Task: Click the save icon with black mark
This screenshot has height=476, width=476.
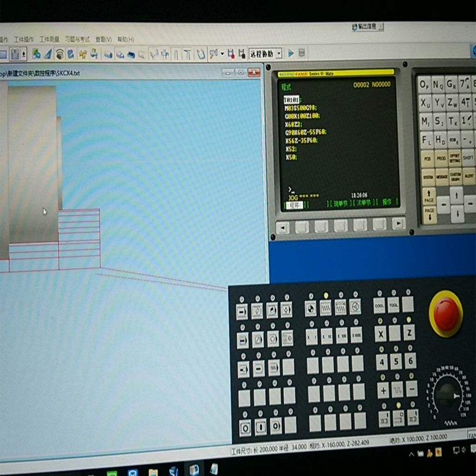Action: click(242, 54)
